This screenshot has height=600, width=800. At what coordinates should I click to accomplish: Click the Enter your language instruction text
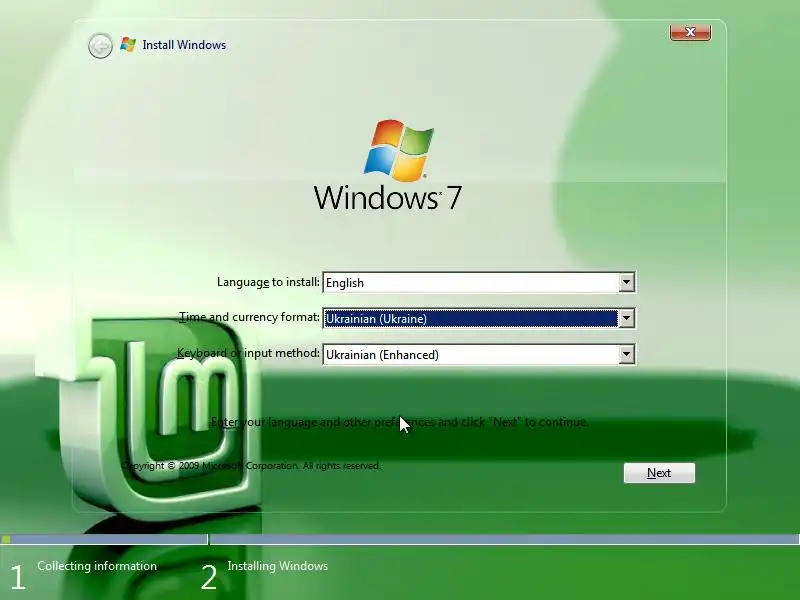[x=399, y=422]
